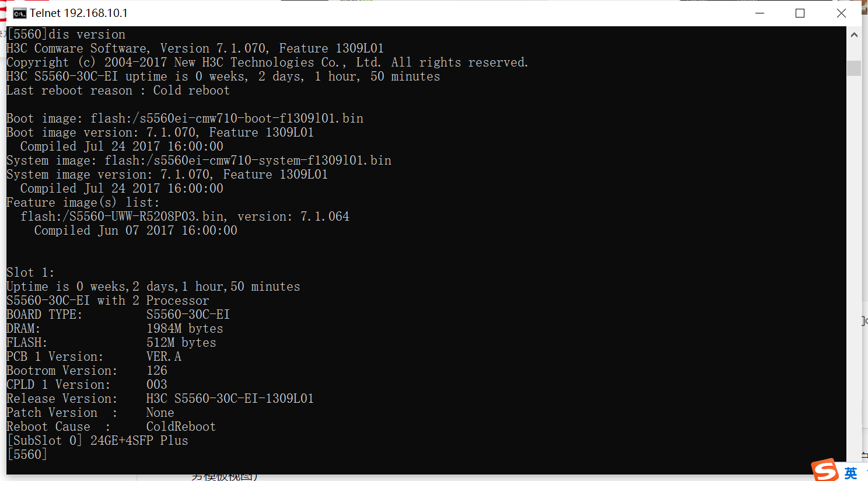This screenshot has width=868, height=481.
Task: Click the system image file path text
Action: 248,161
